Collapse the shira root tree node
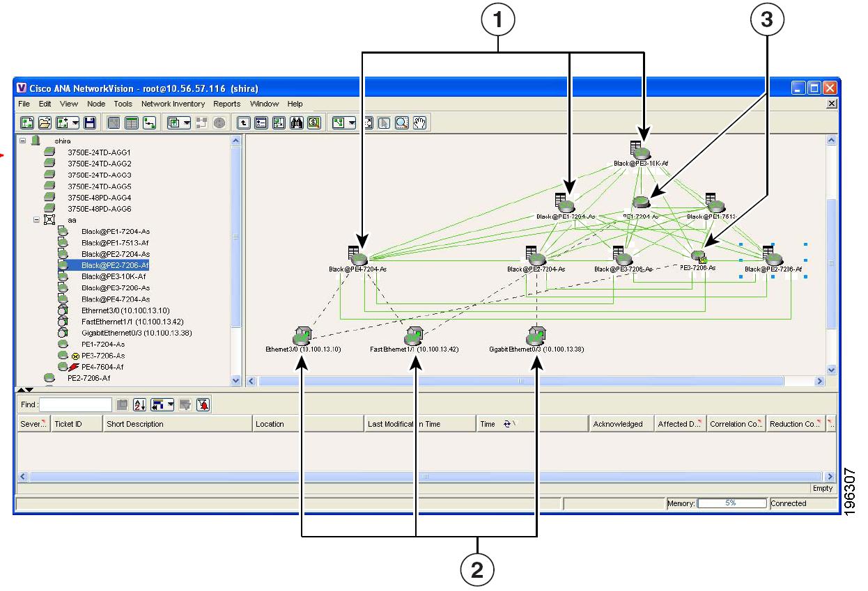 click(23, 141)
